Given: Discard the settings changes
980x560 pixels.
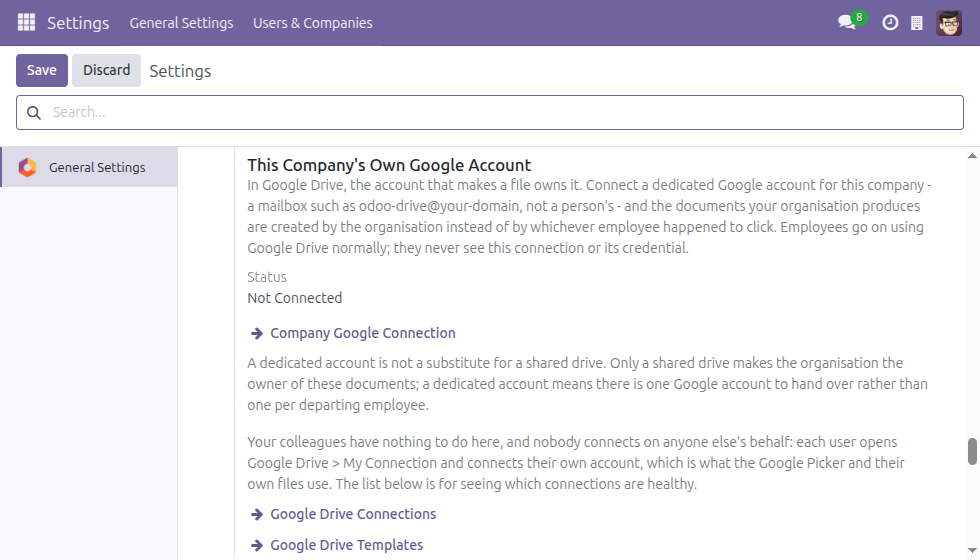Looking at the screenshot, I should [x=106, y=70].
